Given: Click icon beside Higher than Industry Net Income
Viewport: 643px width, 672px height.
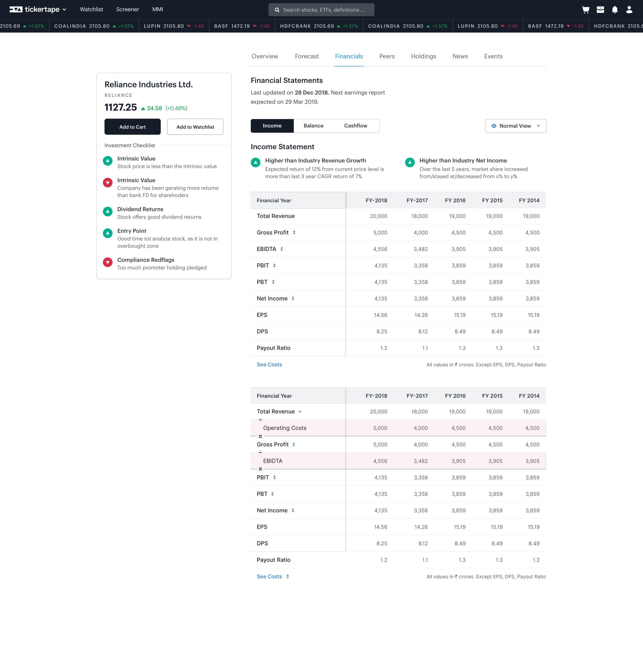Looking at the screenshot, I should coord(410,162).
